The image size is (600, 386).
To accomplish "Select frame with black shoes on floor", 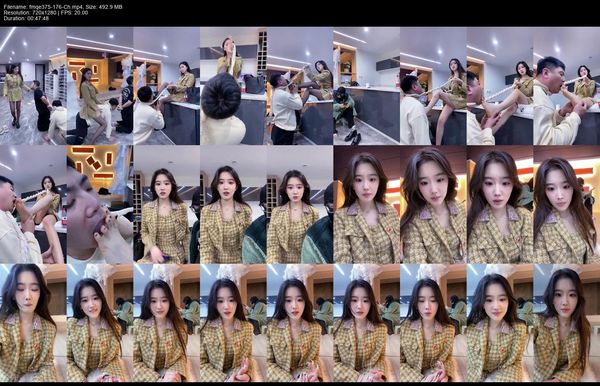I will coord(367,86).
